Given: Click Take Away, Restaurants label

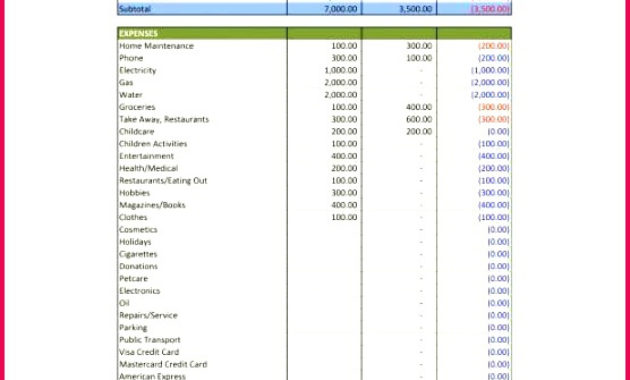Looking at the screenshot, I should pyautogui.click(x=164, y=119).
